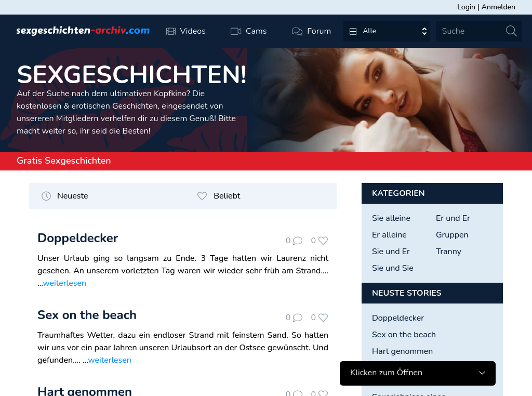The image size is (532, 396).
Task: Open the Alle category dropdown
Action: click(x=387, y=31)
